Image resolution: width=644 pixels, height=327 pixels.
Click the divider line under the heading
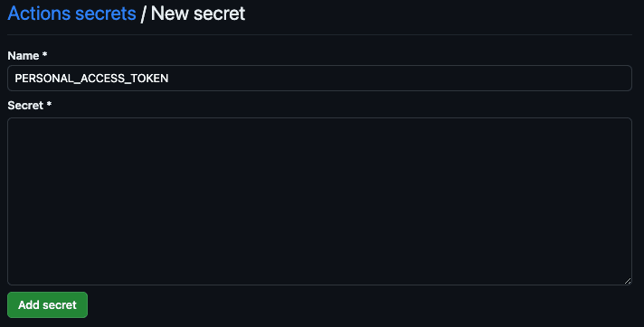click(319, 35)
